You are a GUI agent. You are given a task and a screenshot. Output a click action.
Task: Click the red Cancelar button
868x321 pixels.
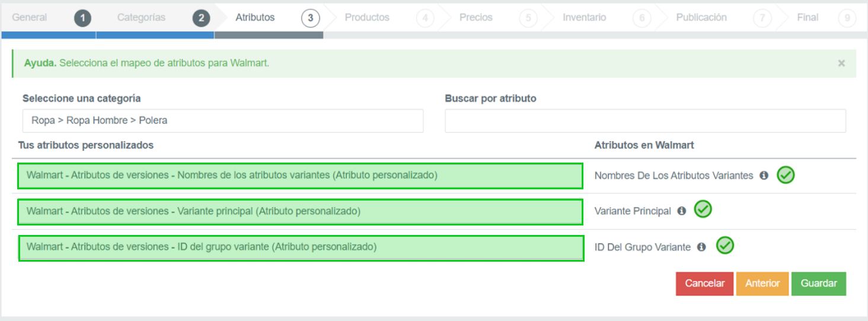[x=705, y=284]
